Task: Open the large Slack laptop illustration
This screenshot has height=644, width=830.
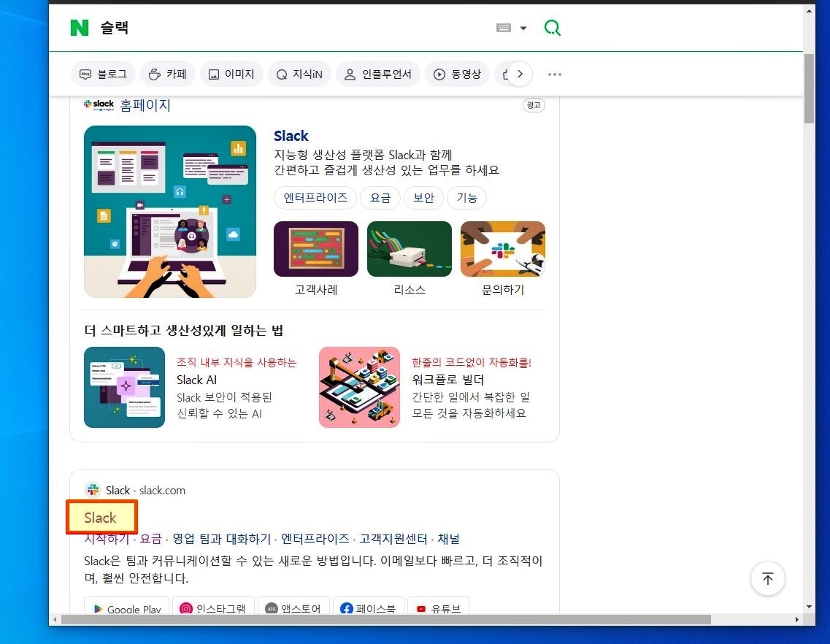Action: coord(170,211)
